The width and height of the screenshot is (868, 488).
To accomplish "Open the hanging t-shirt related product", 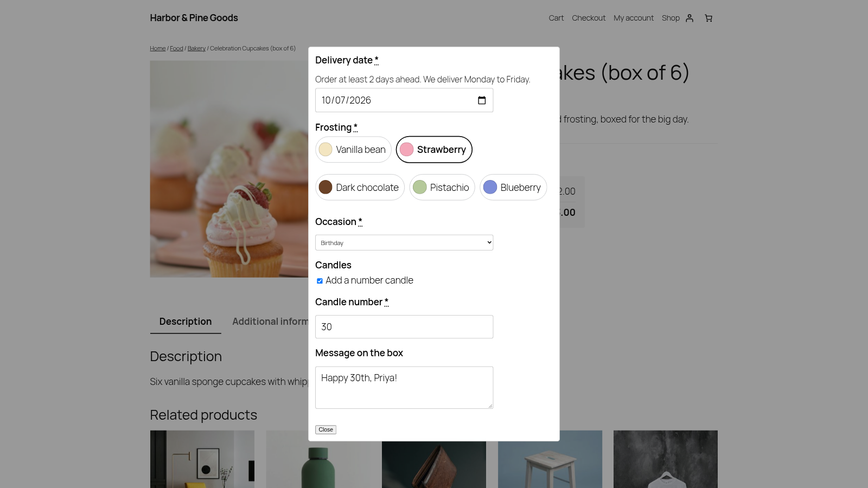I will (666, 459).
